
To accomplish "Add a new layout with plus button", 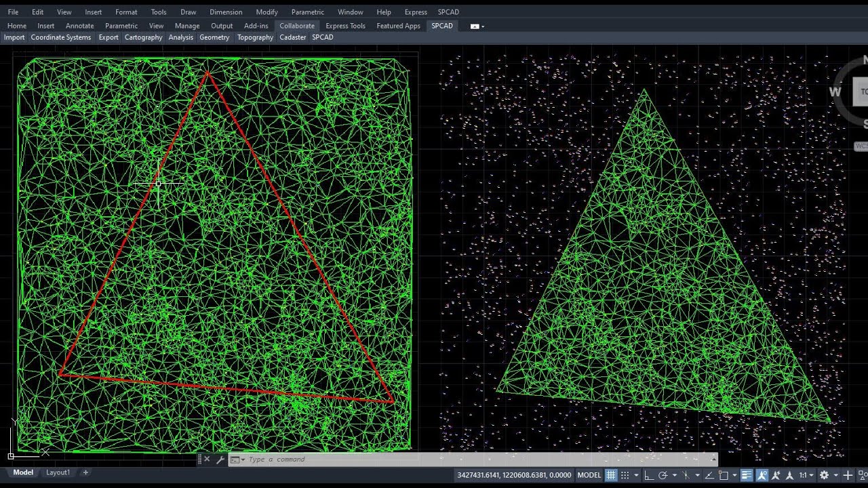I will click(85, 472).
